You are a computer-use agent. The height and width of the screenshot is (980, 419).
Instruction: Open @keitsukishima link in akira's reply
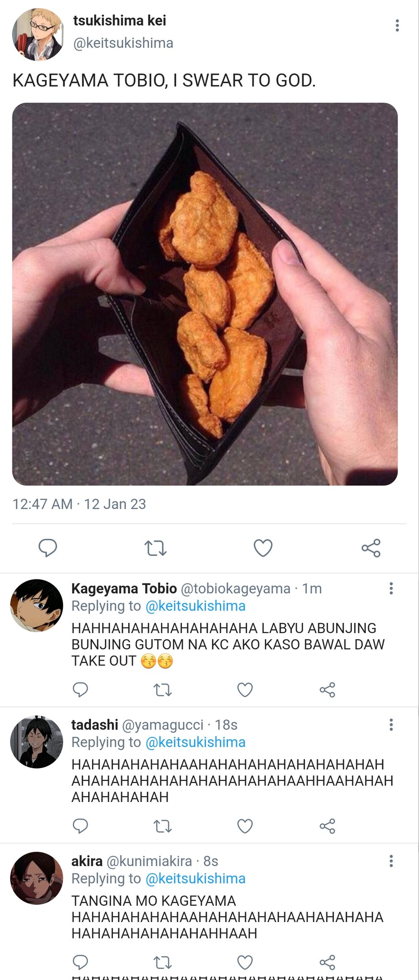click(195, 879)
